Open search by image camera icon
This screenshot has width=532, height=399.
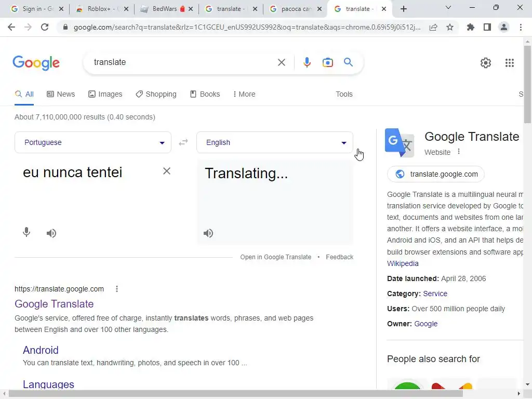coord(327,62)
